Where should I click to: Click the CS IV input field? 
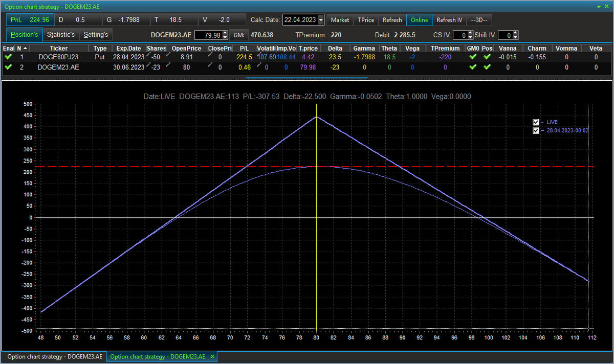pyautogui.click(x=460, y=35)
